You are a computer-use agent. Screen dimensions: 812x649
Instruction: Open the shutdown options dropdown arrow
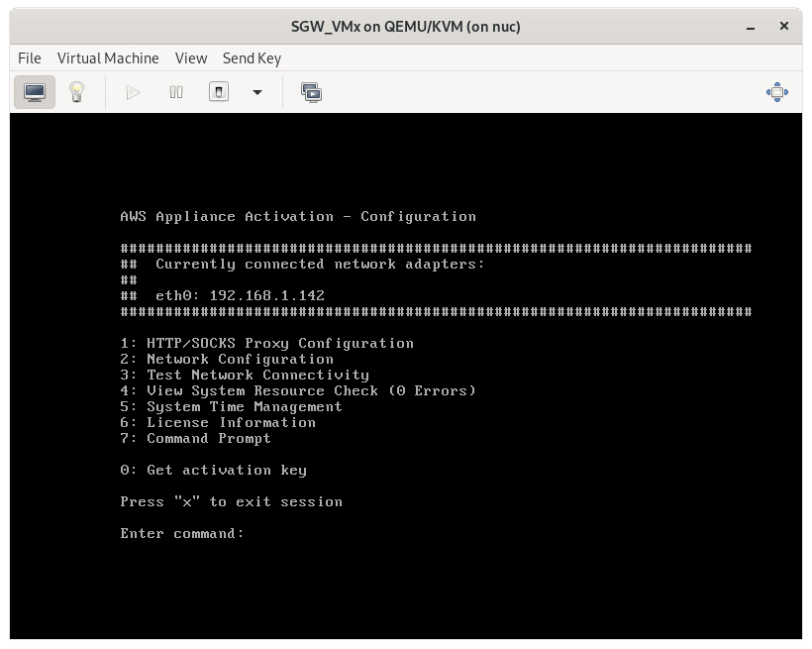coord(256,91)
